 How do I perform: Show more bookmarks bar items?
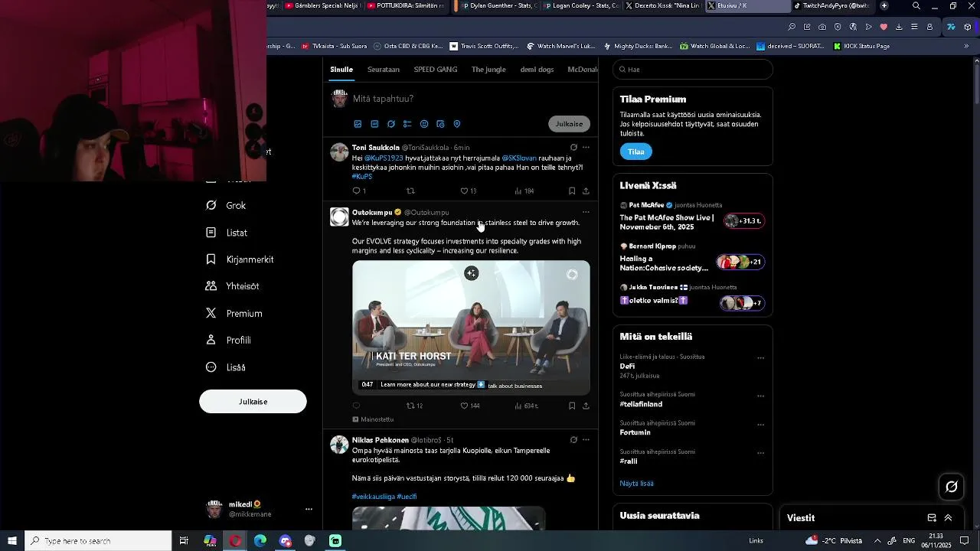click(x=966, y=46)
